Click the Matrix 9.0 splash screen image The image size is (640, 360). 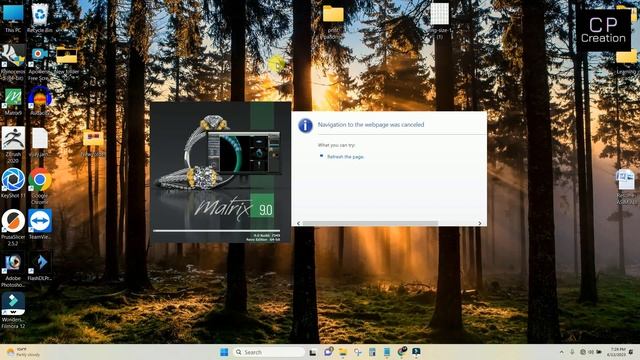[x=220, y=172]
